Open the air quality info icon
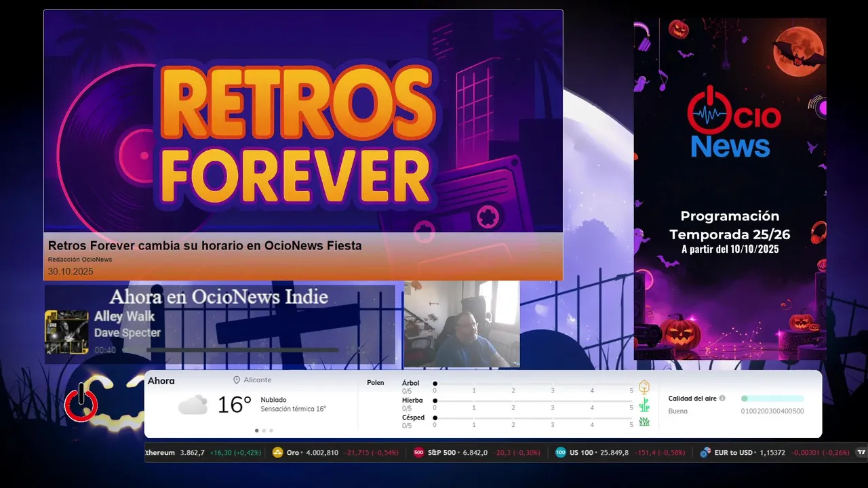868x488 pixels. [x=722, y=399]
